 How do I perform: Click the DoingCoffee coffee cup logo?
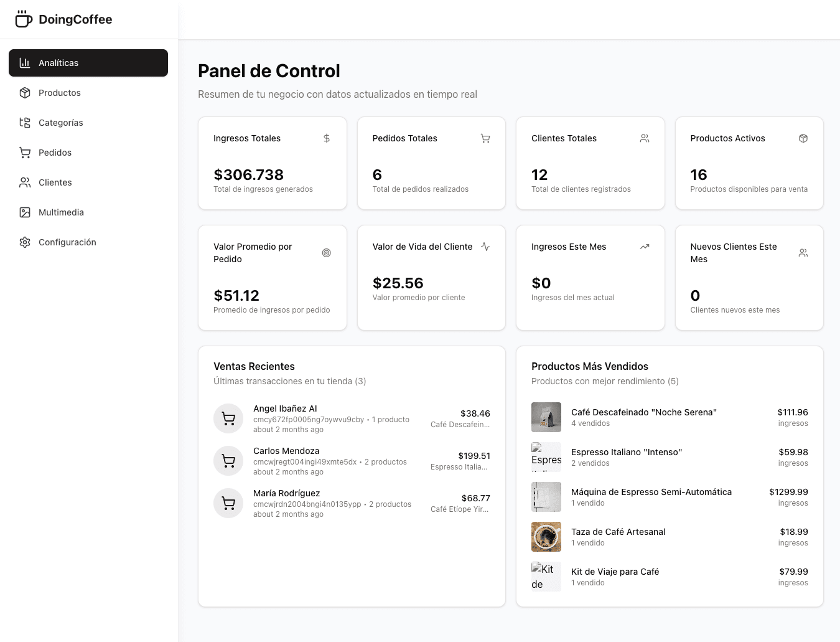[x=23, y=19]
